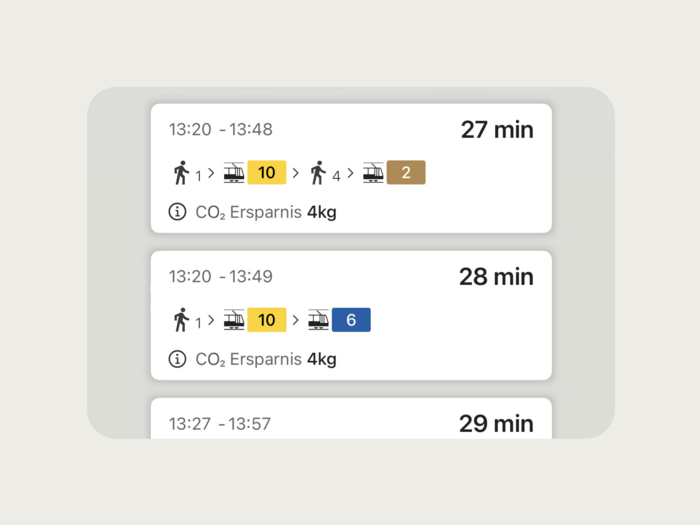Click the tram icon before line 10 in second route

[234, 320]
